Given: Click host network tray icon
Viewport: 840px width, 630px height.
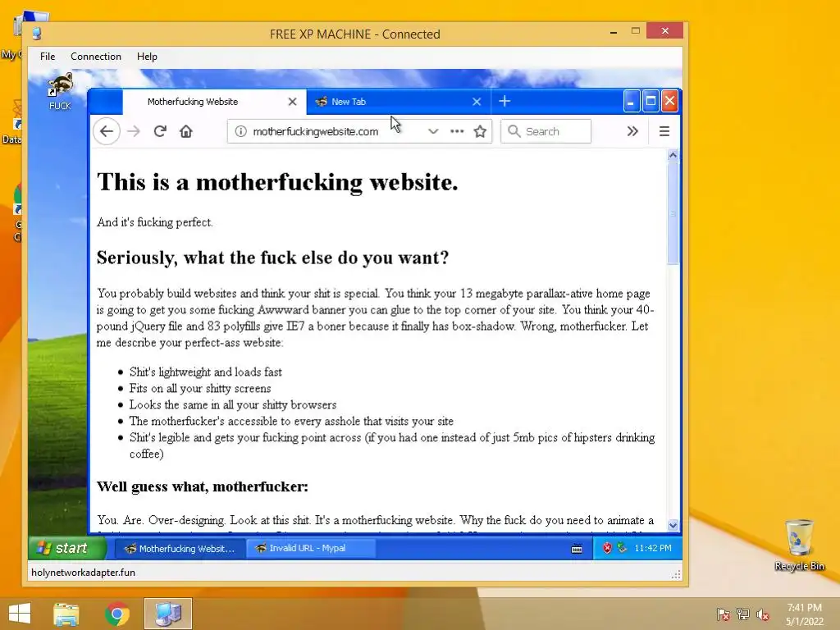Looking at the screenshot, I should coord(743,614).
